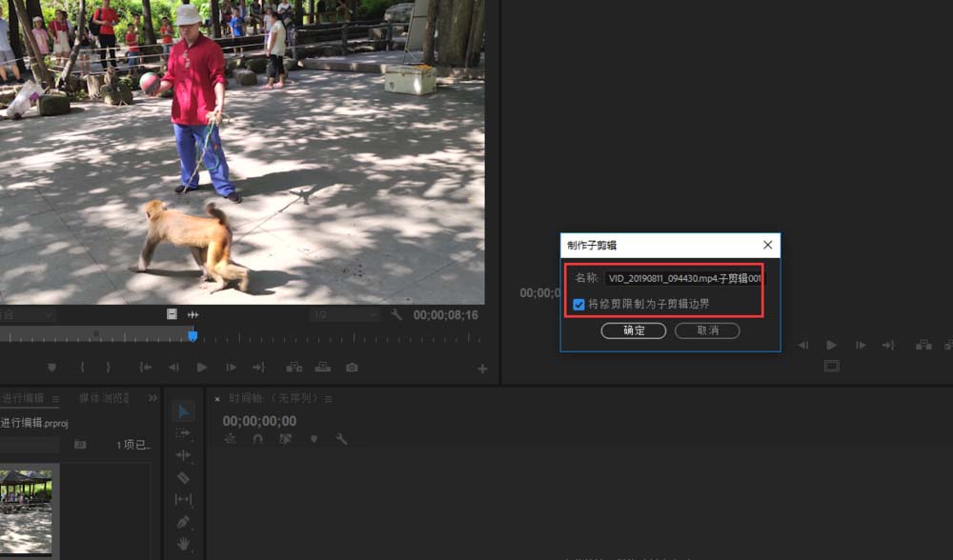Activate the Pen tool

click(x=184, y=522)
